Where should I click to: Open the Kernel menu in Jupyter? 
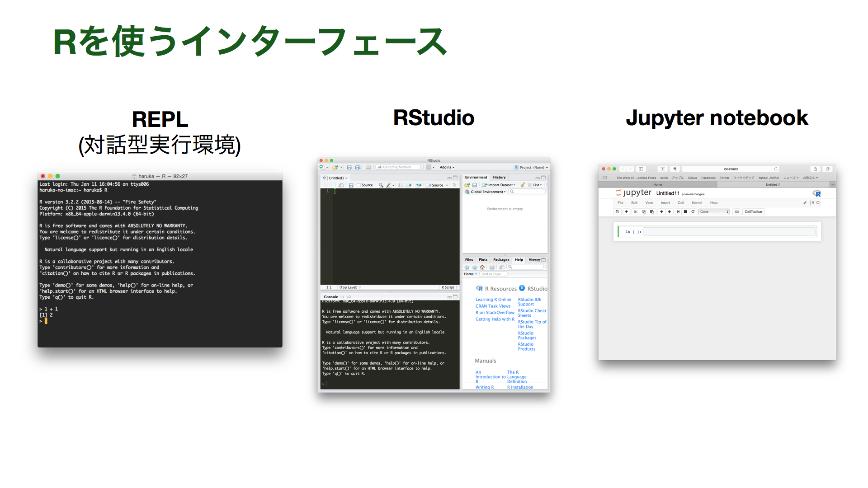pyautogui.click(x=697, y=203)
